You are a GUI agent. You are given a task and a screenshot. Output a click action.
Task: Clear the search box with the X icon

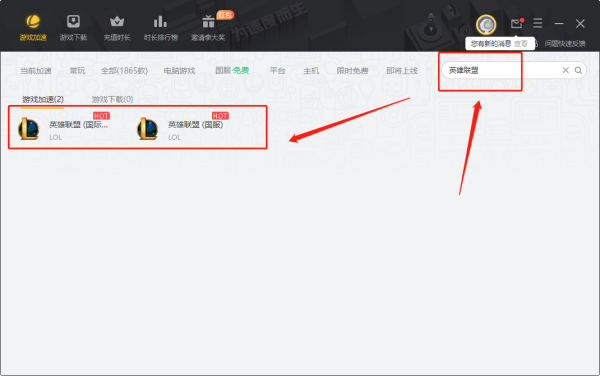pos(566,70)
